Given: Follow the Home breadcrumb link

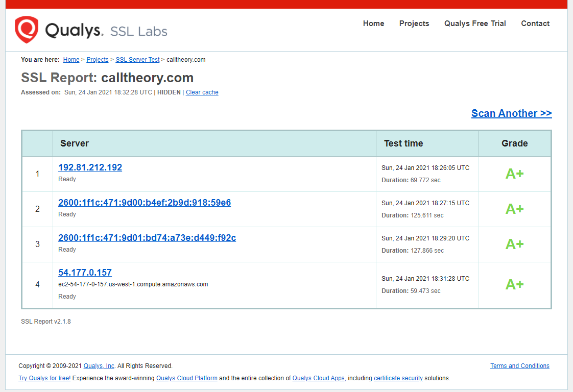Looking at the screenshot, I should pos(71,60).
